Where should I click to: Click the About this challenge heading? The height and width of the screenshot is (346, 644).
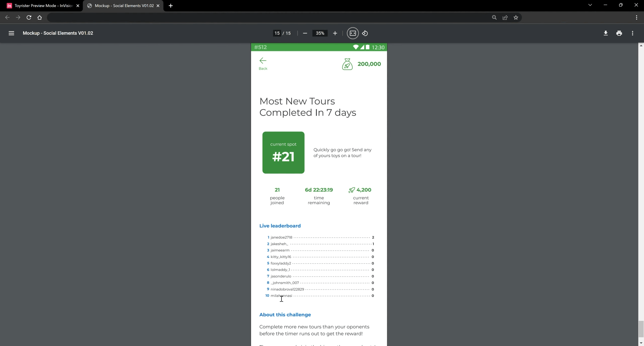285,315
